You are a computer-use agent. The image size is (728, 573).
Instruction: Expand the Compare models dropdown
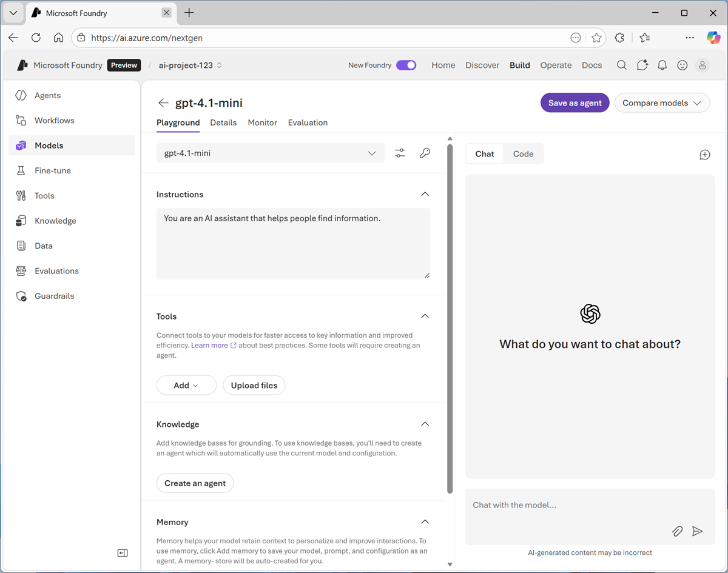point(661,103)
